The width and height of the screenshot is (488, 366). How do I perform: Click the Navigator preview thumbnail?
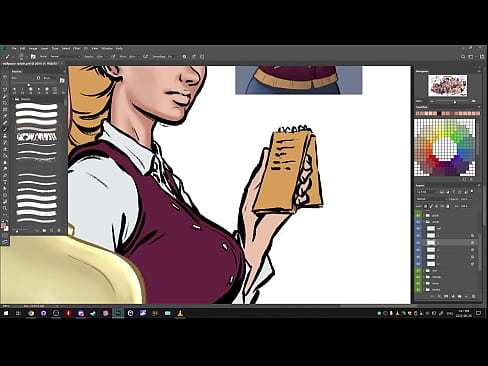[448, 85]
